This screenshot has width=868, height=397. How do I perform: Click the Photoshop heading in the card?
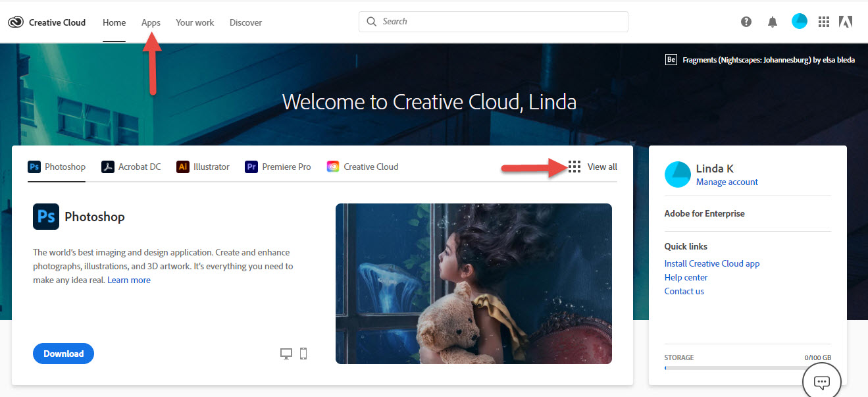tap(95, 217)
